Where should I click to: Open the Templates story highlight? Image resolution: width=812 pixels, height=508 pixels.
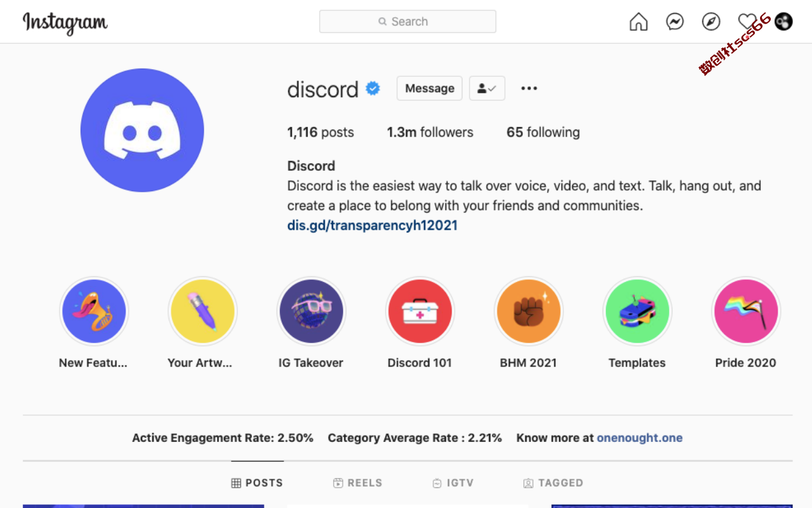(637, 311)
